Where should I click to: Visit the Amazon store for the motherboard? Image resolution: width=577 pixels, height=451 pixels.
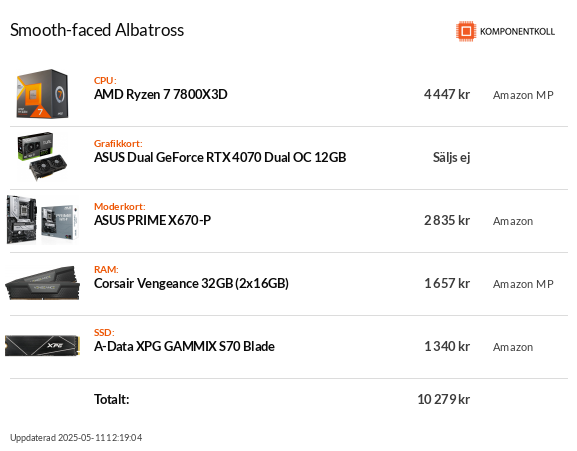(513, 221)
